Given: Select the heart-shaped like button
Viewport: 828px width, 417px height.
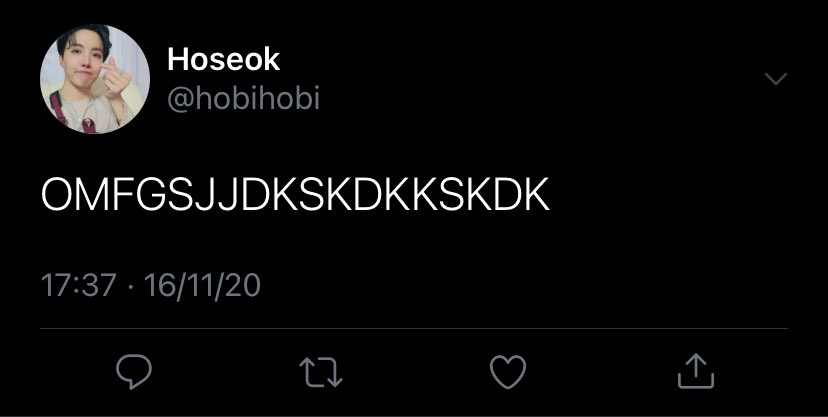Looking at the screenshot, I should coord(508,372).
